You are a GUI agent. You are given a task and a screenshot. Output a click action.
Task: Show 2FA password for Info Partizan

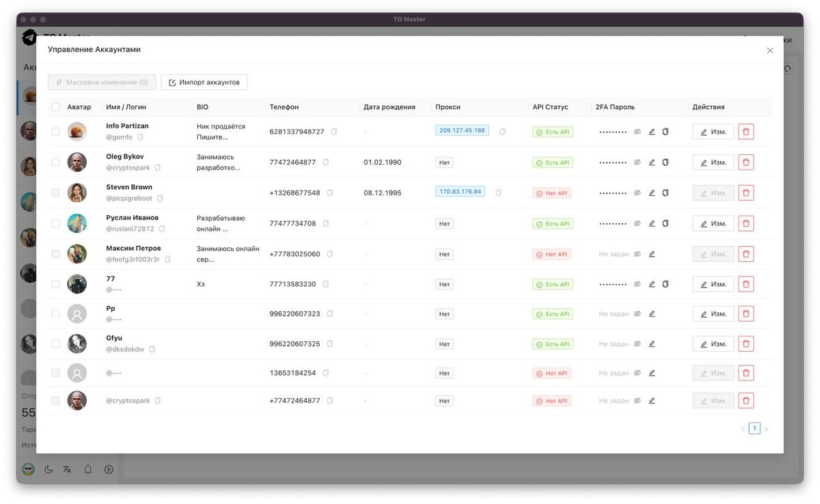pos(637,132)
